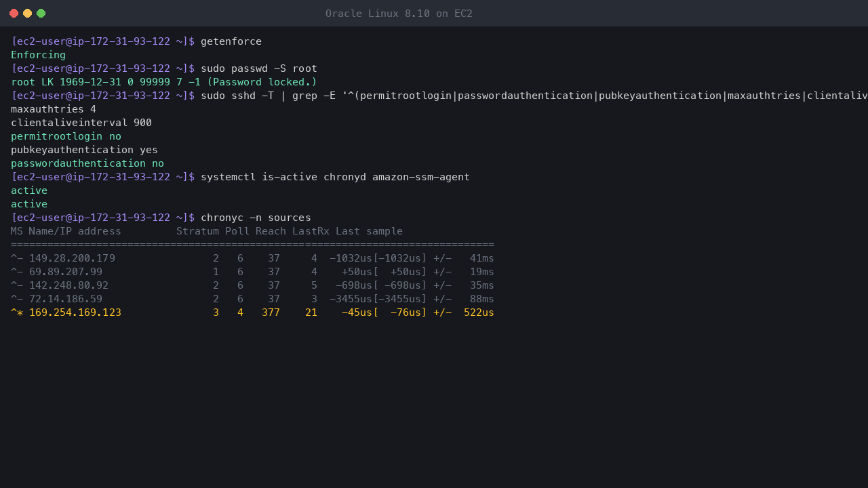Click the first 'active' output line
This screenshot has height=488, width=868.
pyautogui.click(x=29, y=190)
